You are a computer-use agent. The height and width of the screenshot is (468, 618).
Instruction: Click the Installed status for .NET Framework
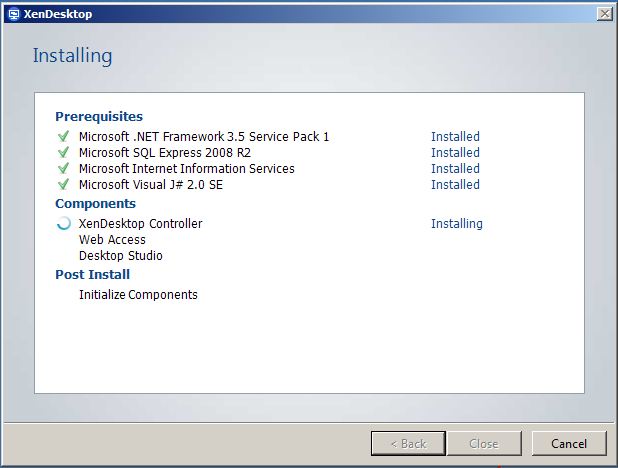click(x=455, y=136)
